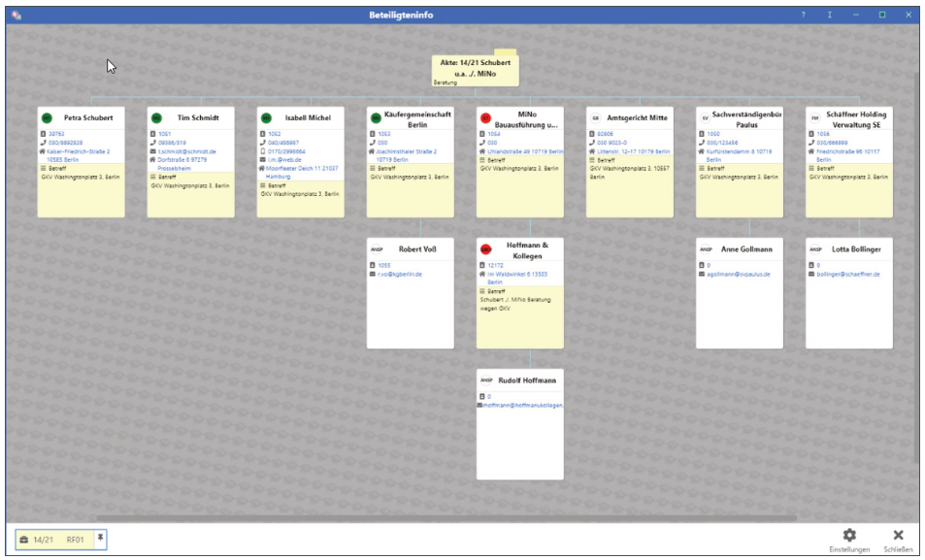Click the SV badge on Sachverständigenbüro Paulus
Image resolution: width=925 pixels, height=560 pixels.
pyautogui.click(x=706, y=118)
